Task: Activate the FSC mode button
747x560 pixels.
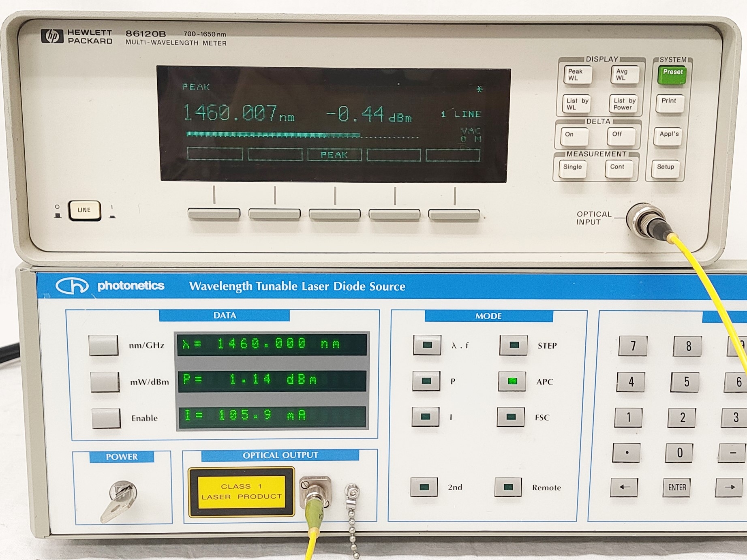Action: 511,417
